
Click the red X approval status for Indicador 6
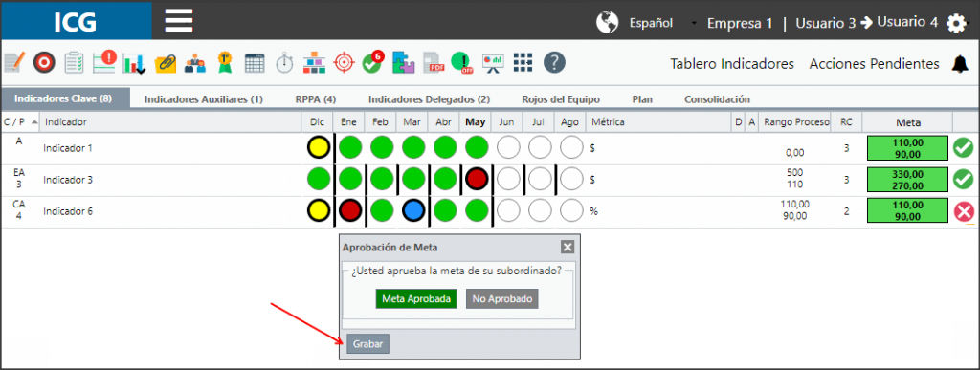[964, 212]
